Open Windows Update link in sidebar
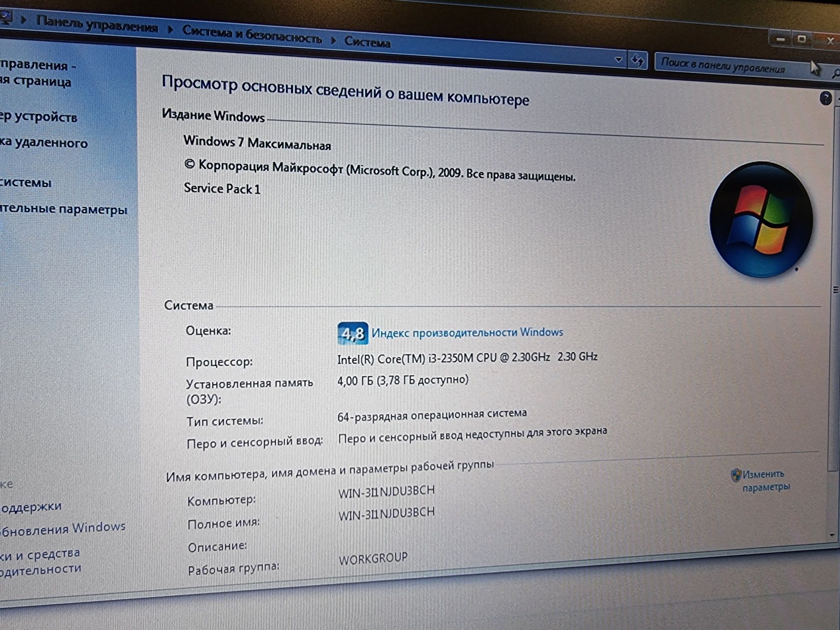This screenshot has width=840, height=630. click(x=63, y=528)
